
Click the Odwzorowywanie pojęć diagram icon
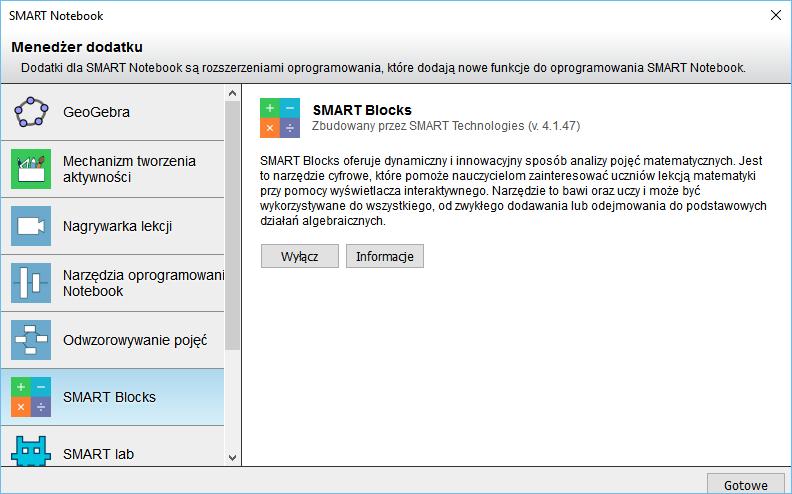pos(31,340)
